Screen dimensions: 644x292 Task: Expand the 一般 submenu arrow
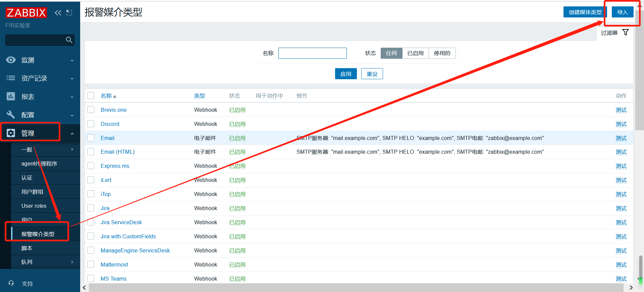point(72,149)
